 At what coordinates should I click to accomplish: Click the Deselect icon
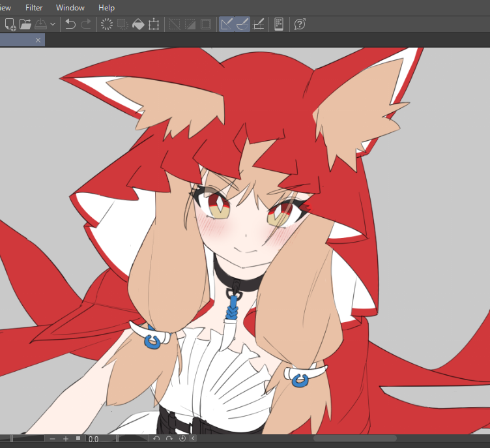(x=175, y=24)
